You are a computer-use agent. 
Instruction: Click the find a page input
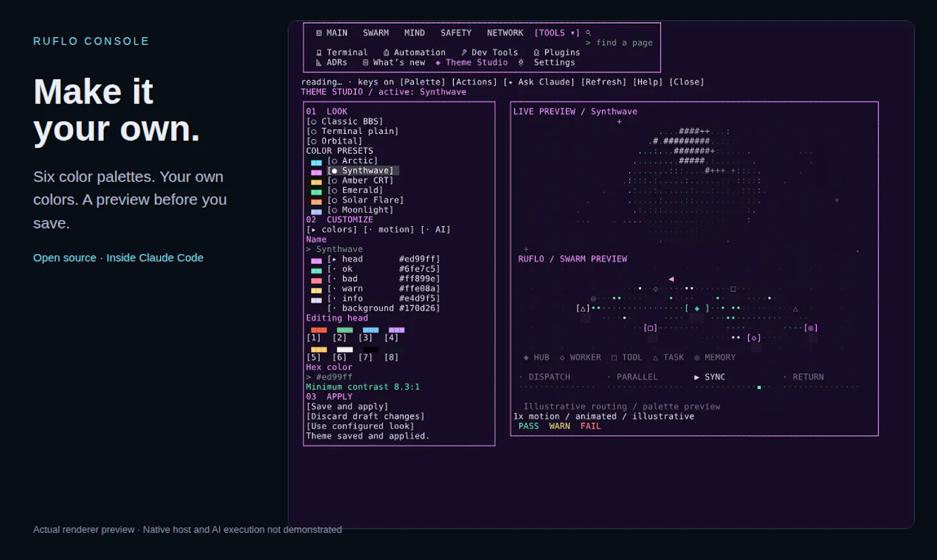coord(620,43)
